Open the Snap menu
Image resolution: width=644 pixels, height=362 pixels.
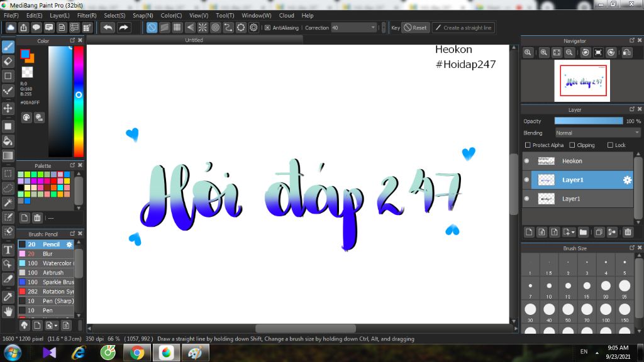(x=143, y=15)
